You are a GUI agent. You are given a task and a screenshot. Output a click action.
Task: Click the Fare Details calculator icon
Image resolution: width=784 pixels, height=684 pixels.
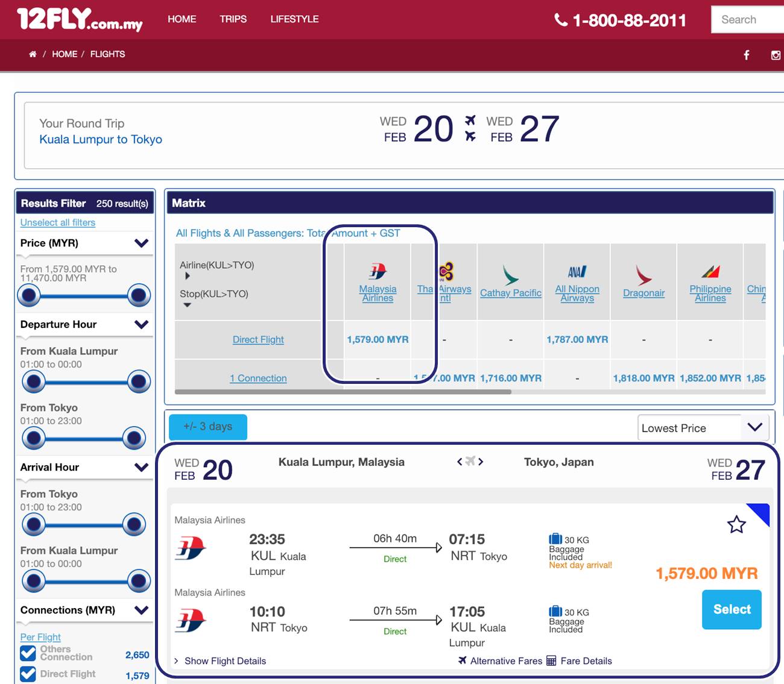pyautogui.click(x=551, y=660)
